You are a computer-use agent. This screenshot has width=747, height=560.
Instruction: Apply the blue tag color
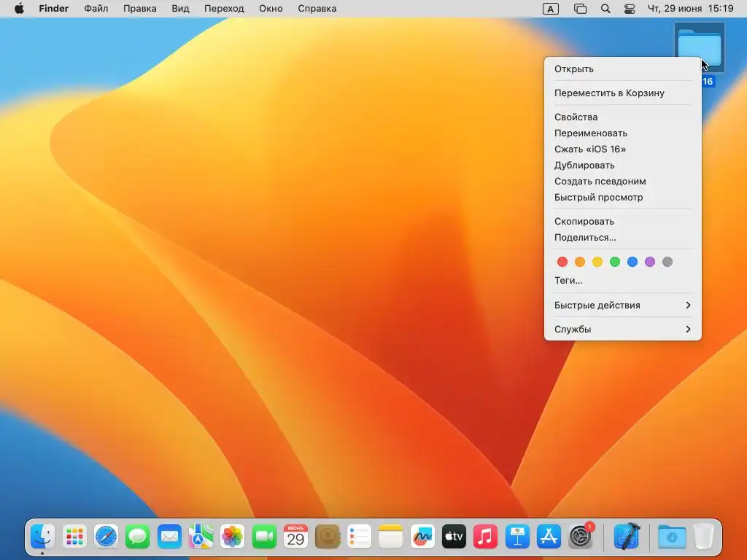pos(632,262)
